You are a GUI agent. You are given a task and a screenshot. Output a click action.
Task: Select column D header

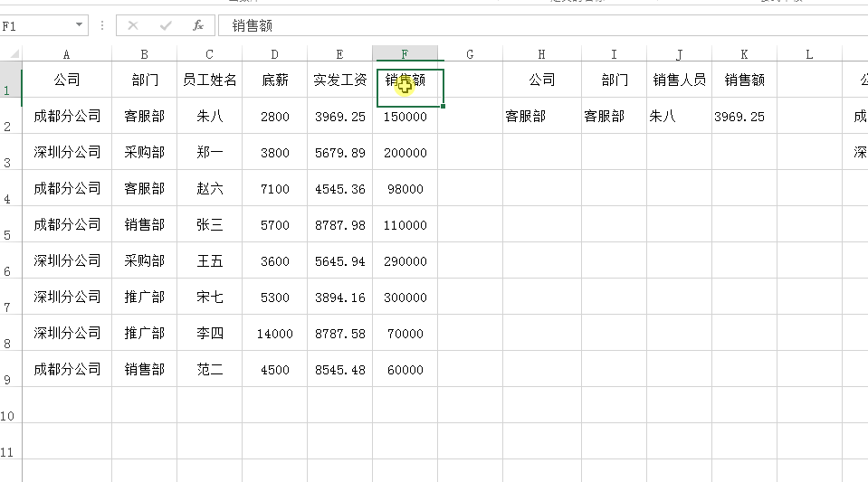(274, 54)
